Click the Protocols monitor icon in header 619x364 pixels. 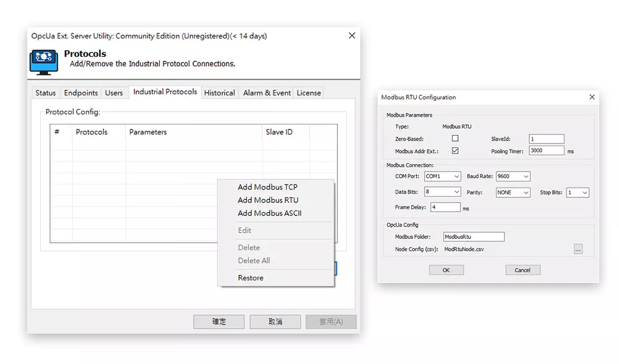coord(44,61)
